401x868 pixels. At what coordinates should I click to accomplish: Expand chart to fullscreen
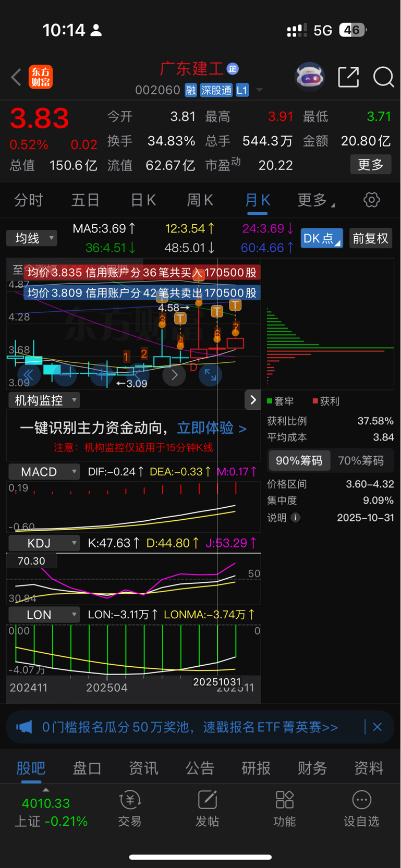(x=210, y=375)
